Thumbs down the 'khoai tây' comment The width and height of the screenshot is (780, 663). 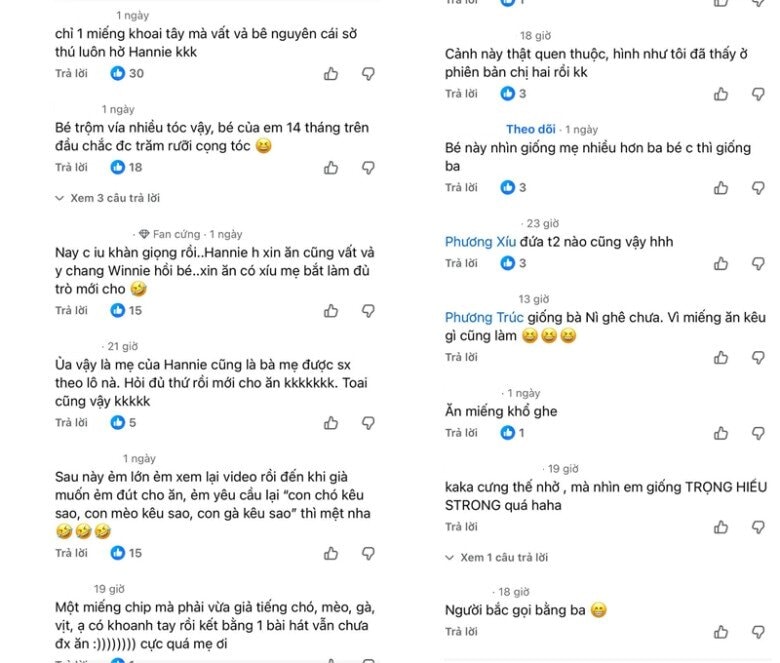(x=368, y=74)
